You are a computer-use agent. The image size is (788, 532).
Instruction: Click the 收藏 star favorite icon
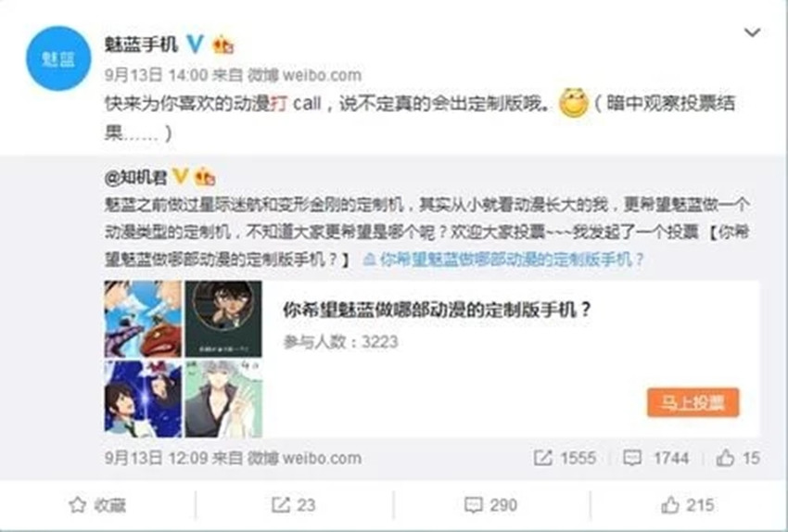pyautogui.click(x=77, y=505)
